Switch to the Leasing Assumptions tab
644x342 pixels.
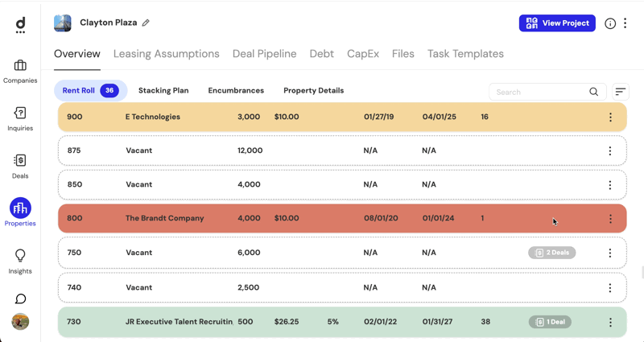(x=167, y=54)
